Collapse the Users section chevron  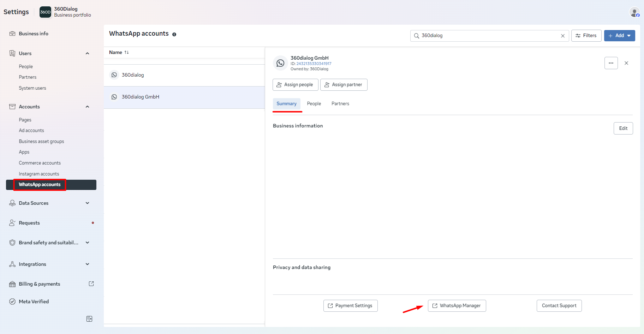(x=87, y=53)
